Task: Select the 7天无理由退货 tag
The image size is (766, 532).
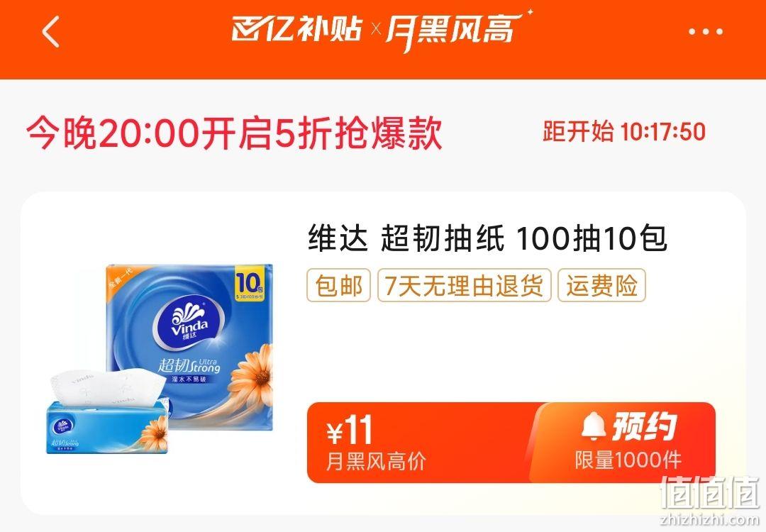Action: click(464, 285)
